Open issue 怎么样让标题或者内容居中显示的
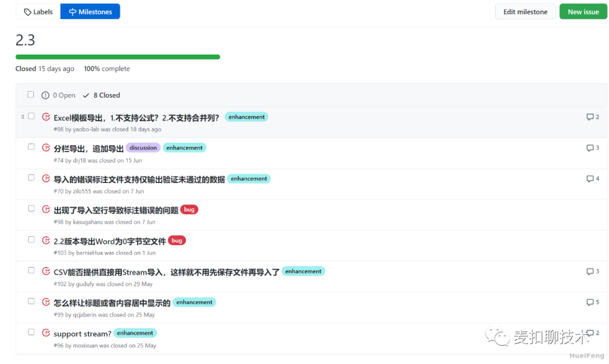609x364 pixels. 112,303
